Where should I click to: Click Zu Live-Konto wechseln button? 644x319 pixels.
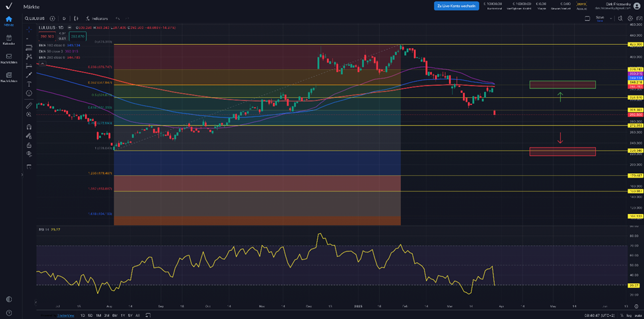point(456,6)
